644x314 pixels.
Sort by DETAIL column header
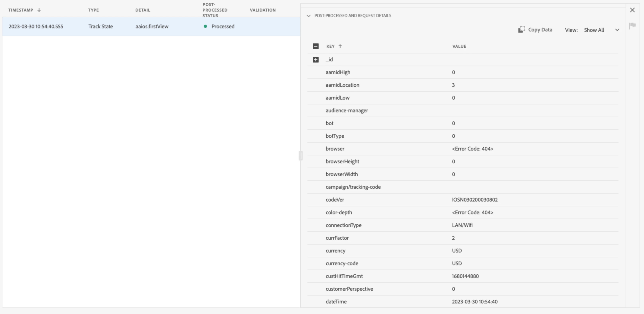pyautogui.click(x=143, y=10)
